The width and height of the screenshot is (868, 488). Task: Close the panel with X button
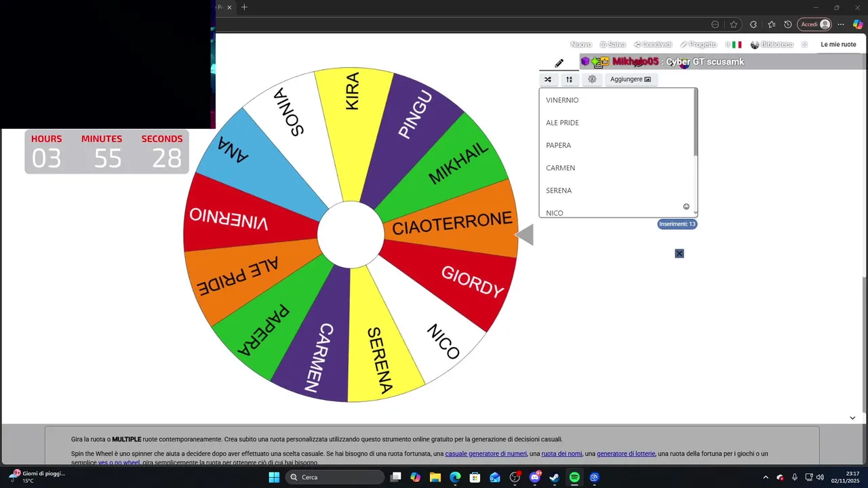(x=679, y=253)
